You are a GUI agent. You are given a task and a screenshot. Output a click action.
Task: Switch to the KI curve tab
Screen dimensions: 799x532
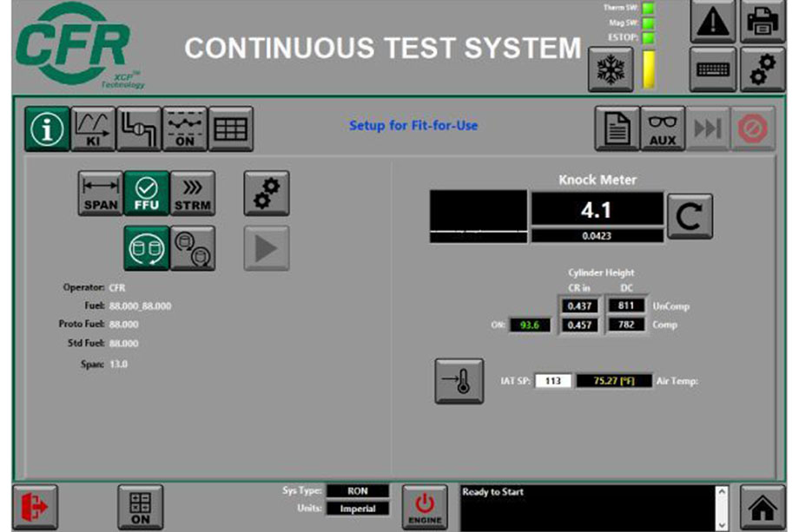[92, 129]
